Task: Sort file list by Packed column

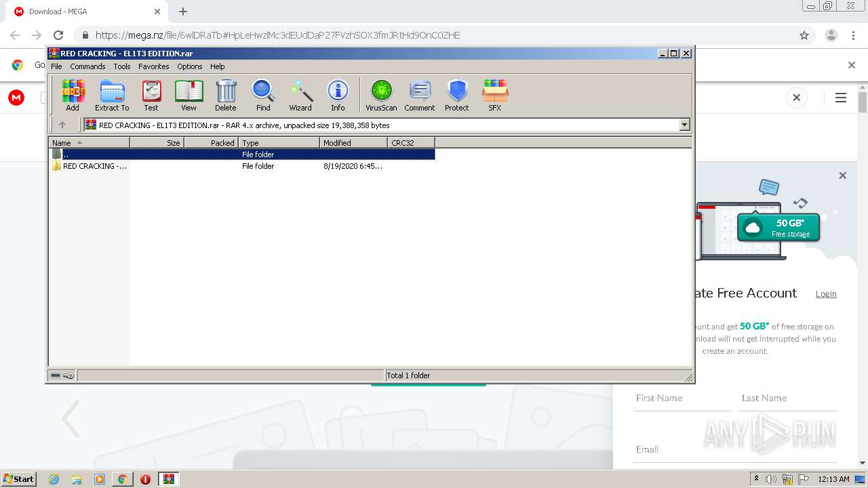Action: 211,142
